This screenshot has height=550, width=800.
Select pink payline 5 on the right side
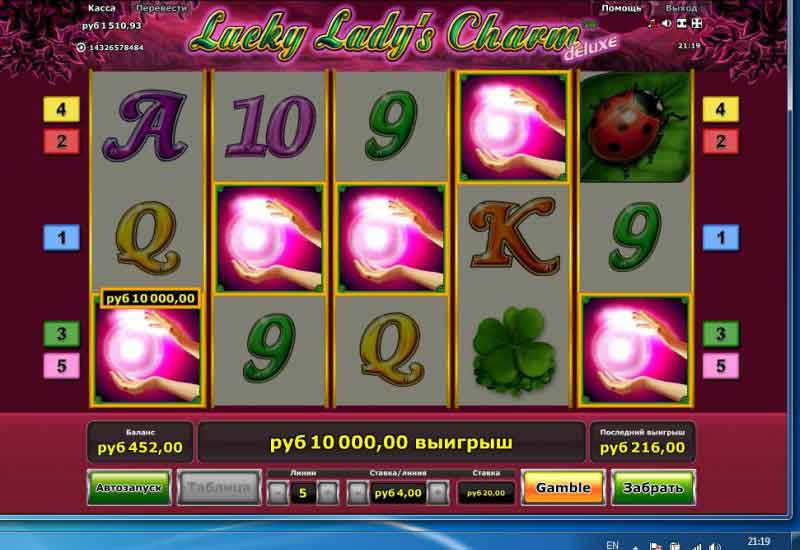[721, 366]
